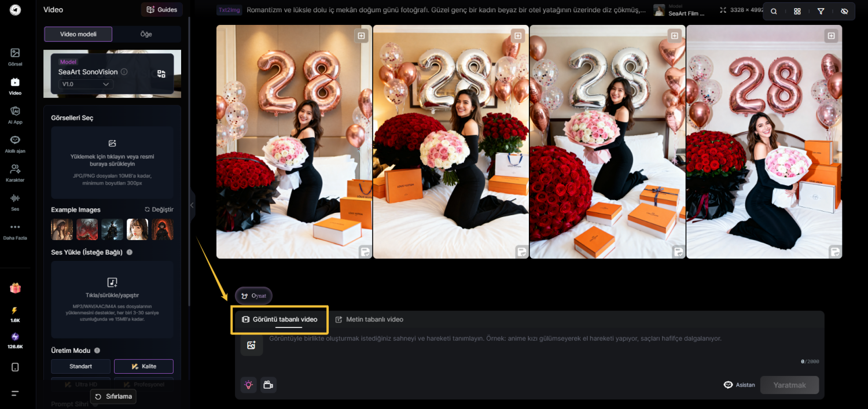Switch to the Öğe tab
The height and width of the screenshot is (409, 868).
[x=146, y=34]
